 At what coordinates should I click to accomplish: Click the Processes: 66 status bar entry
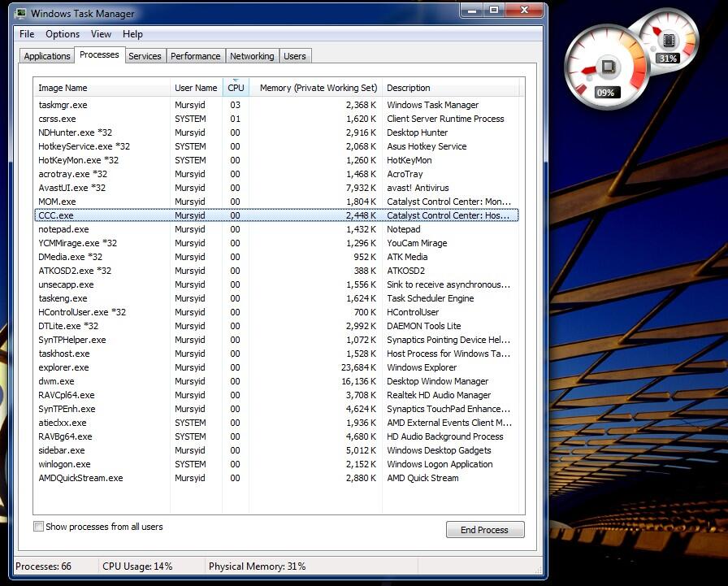coord(44,566)
